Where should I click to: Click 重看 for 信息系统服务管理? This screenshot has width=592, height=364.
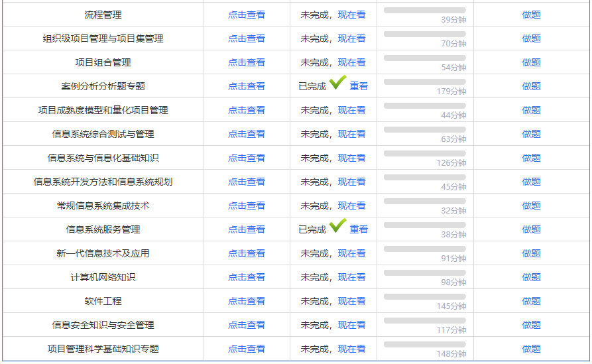359,229
